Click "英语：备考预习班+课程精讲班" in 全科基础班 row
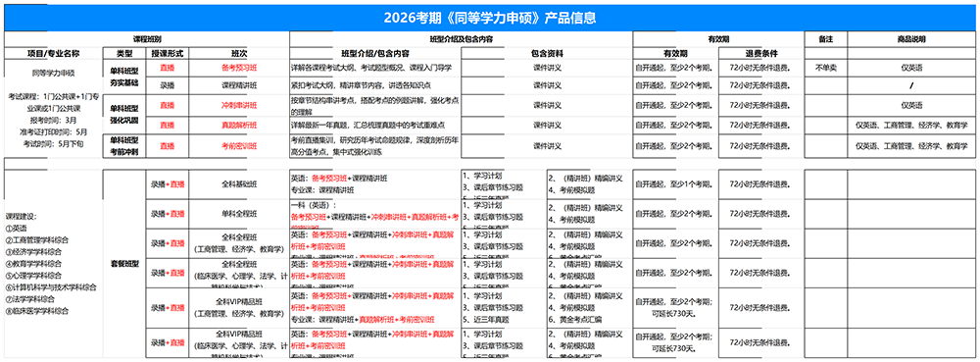980x362 pixels. (339, 179)
